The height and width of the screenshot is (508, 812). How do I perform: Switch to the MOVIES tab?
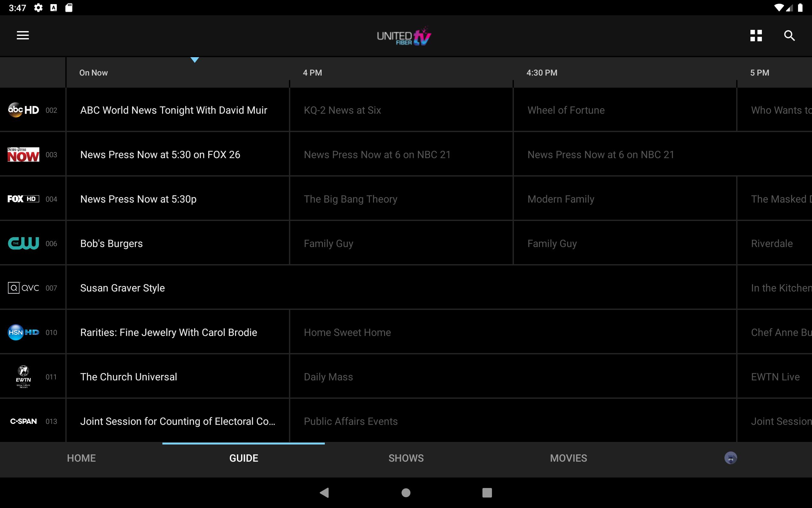568,458
